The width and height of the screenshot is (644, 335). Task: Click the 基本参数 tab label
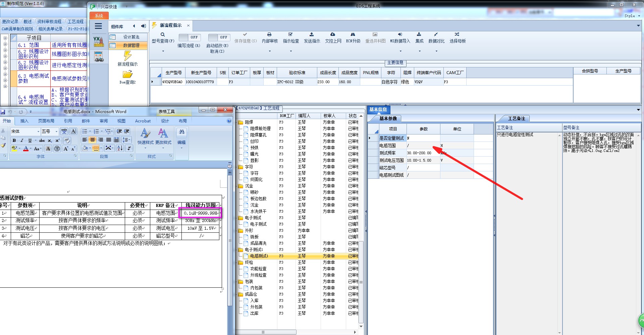click(388, 118)
